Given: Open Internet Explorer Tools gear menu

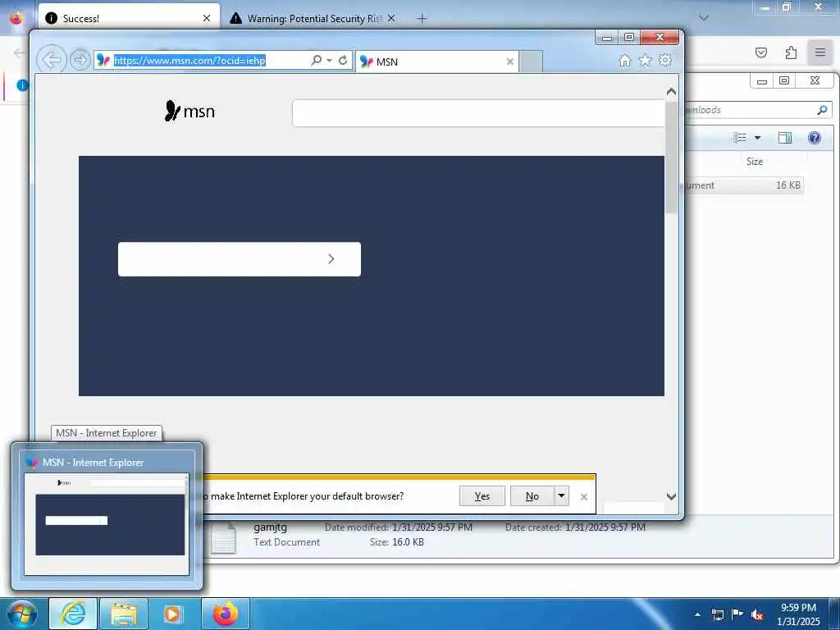Looking at the screenshot, I should pyautogui.click(x=665, y=60).
